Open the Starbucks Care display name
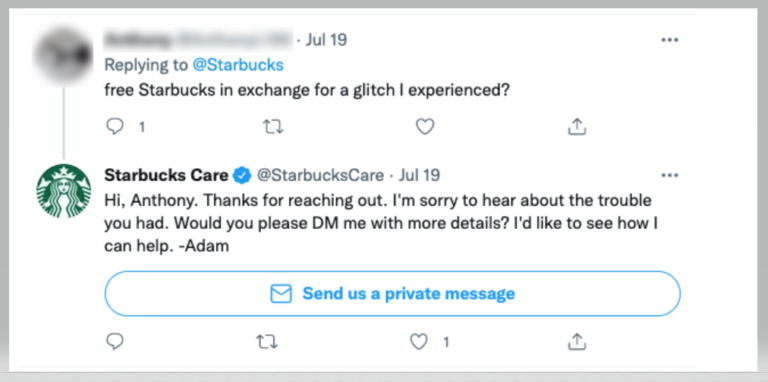The height and width of the screenshot is (382, 768). pyautogui.click(x=166, y=175)
